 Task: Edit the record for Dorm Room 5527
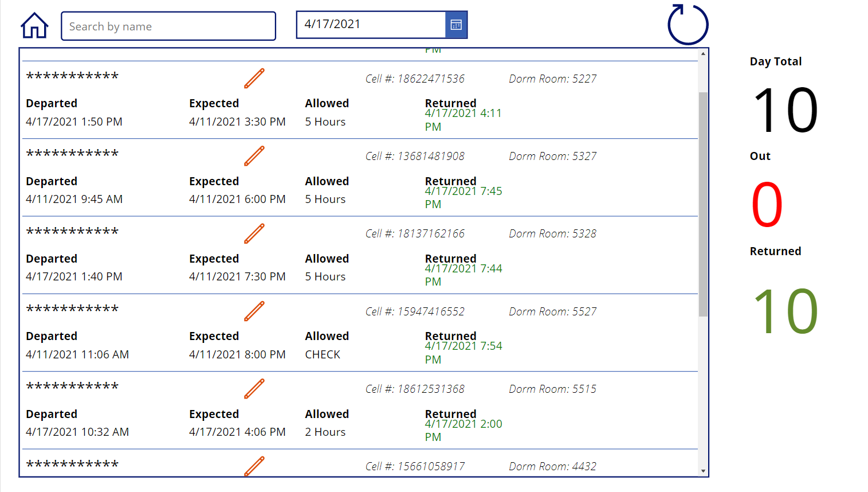point(254,311)
